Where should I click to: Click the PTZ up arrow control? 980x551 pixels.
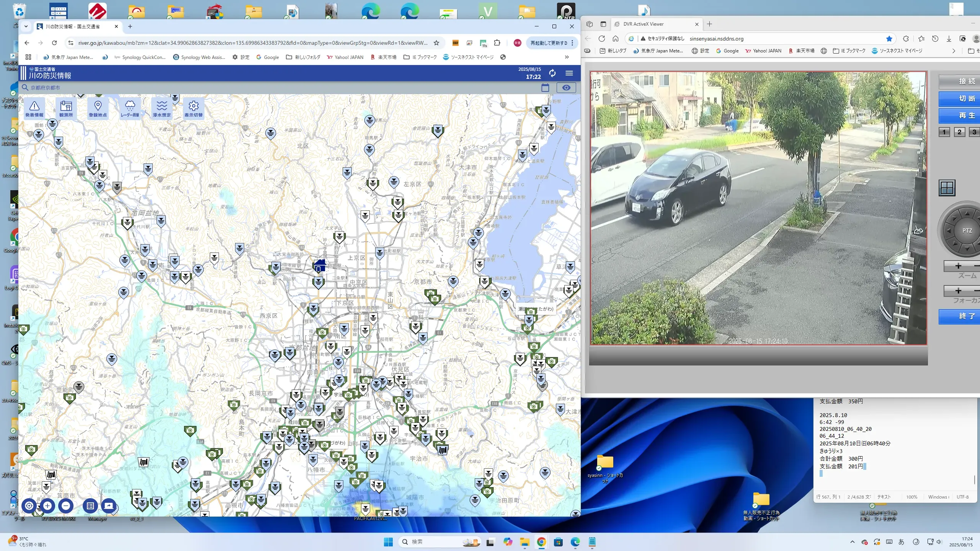coord(967,214)
